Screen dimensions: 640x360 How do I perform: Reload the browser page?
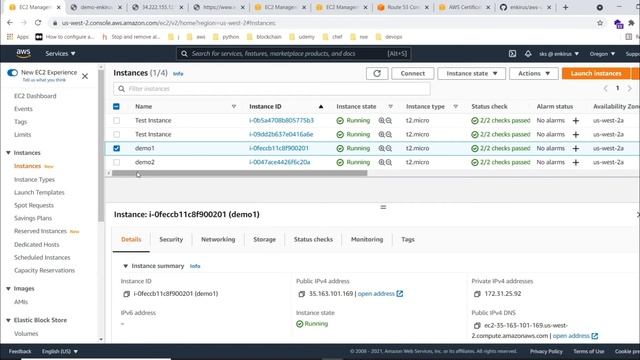(38, 23)
